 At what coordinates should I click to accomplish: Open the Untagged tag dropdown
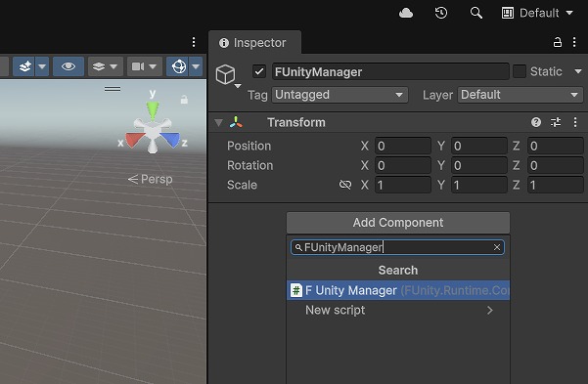pyautogui.click(x=339, y=95)
